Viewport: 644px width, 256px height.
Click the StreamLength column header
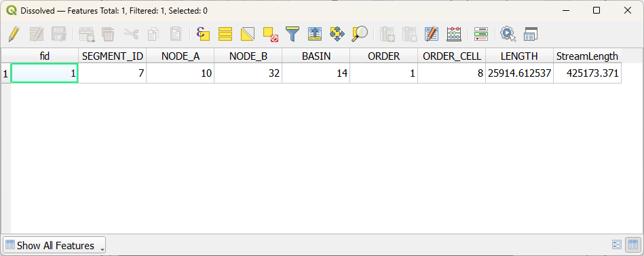pos(587,56)
